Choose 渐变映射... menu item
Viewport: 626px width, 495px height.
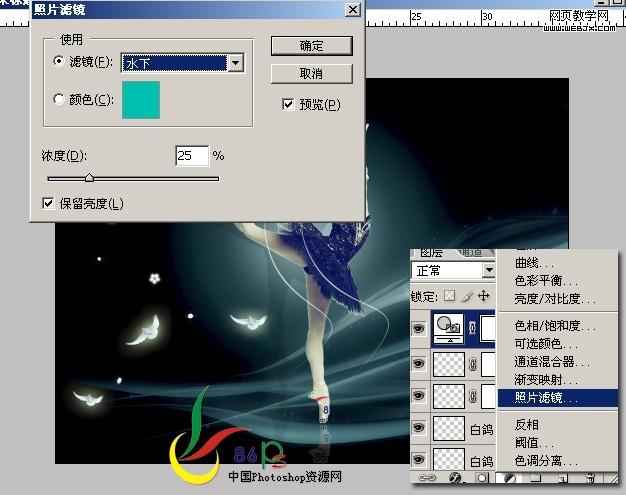[x=545, y=380]
